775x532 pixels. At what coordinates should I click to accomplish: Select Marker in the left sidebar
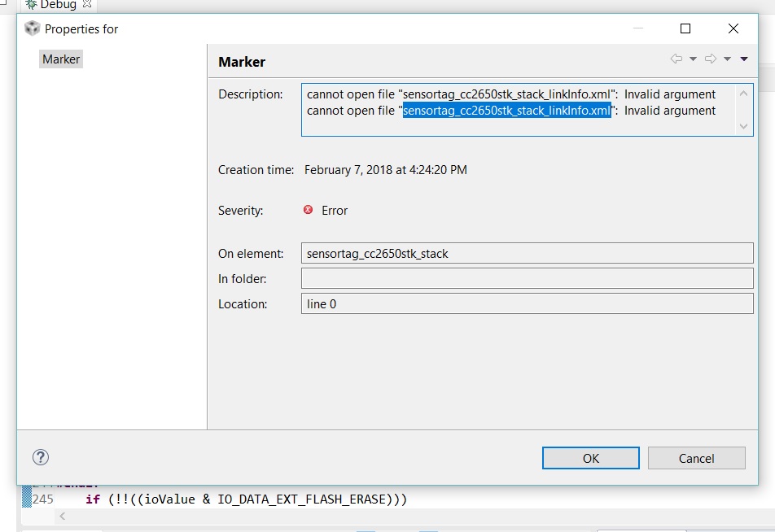coord(60,59)
